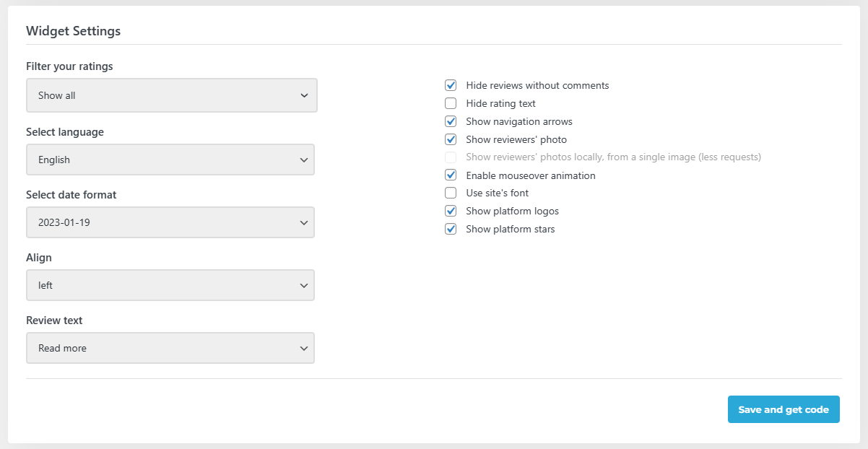
Task: Enable 'Hide rating text'
Action: 451,103
